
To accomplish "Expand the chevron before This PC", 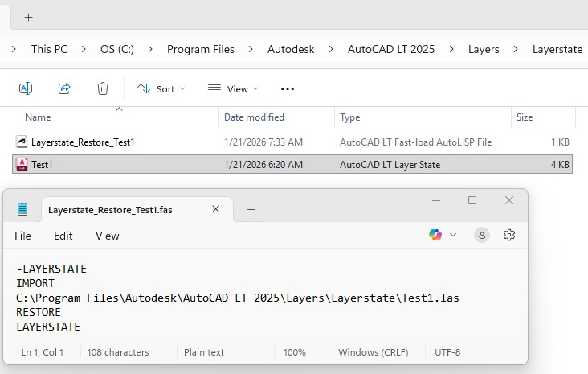I will click(14, 49).
